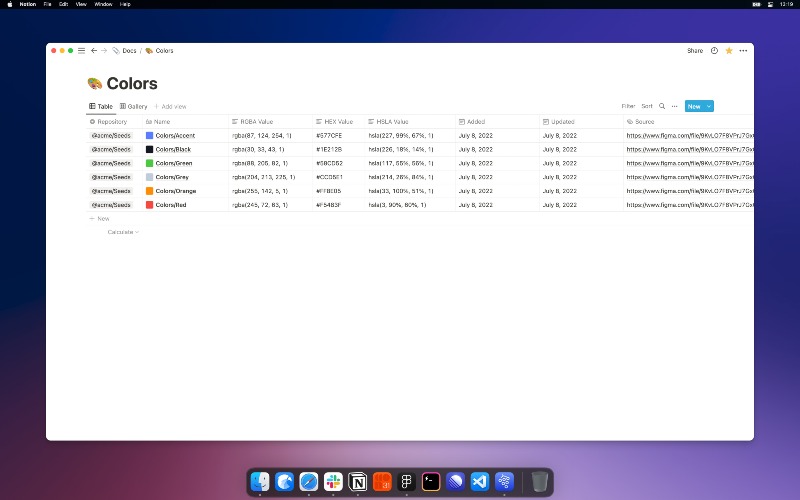The image size is (800, 500).
Task: Open Finder from the dock
Action: (260, 481)
